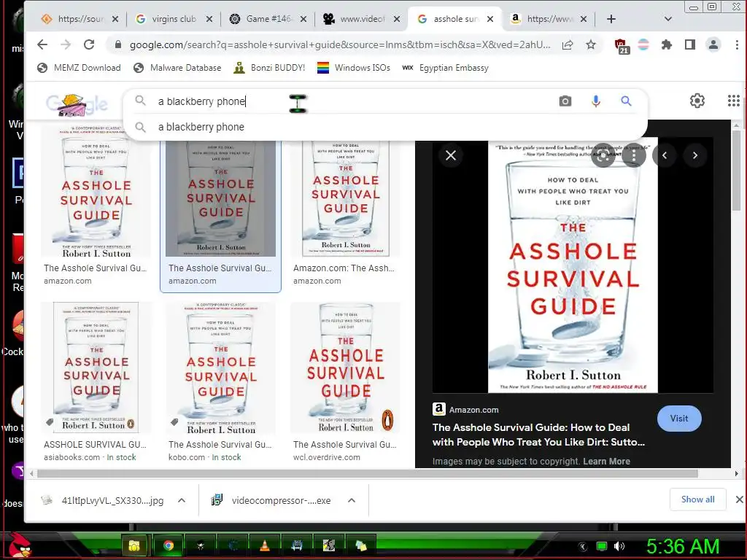Open the tab search dropdown arrow

[668, 19]
